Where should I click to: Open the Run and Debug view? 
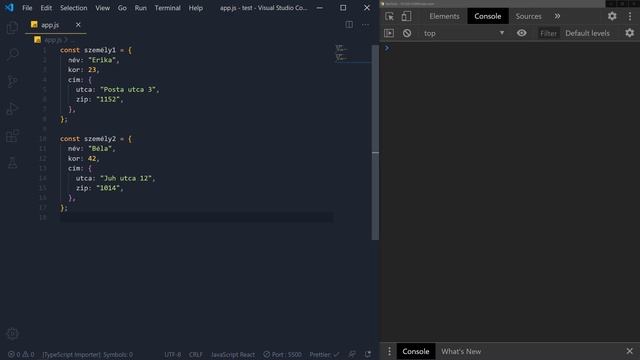tap(12, 109)
